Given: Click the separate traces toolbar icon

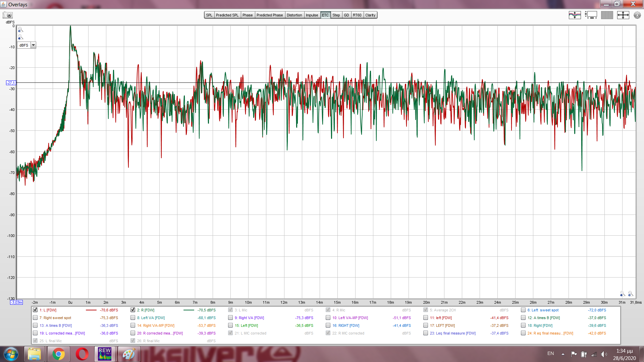Looking at the screenshot, I should 575,15.
